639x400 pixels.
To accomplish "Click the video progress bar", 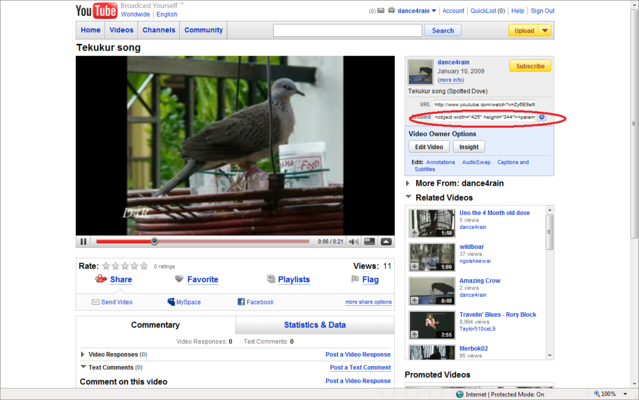I will 203,242.
